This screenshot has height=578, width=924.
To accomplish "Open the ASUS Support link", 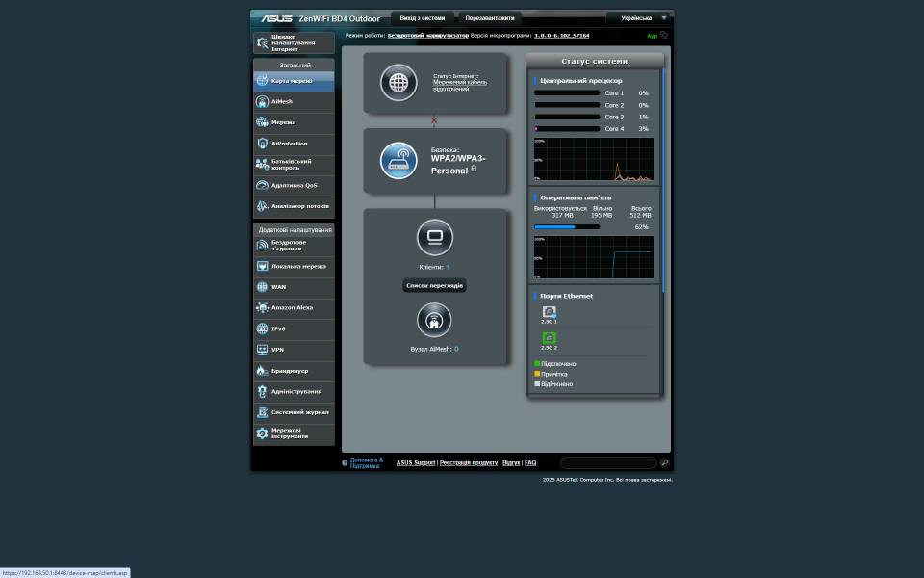I will point(416,463).
